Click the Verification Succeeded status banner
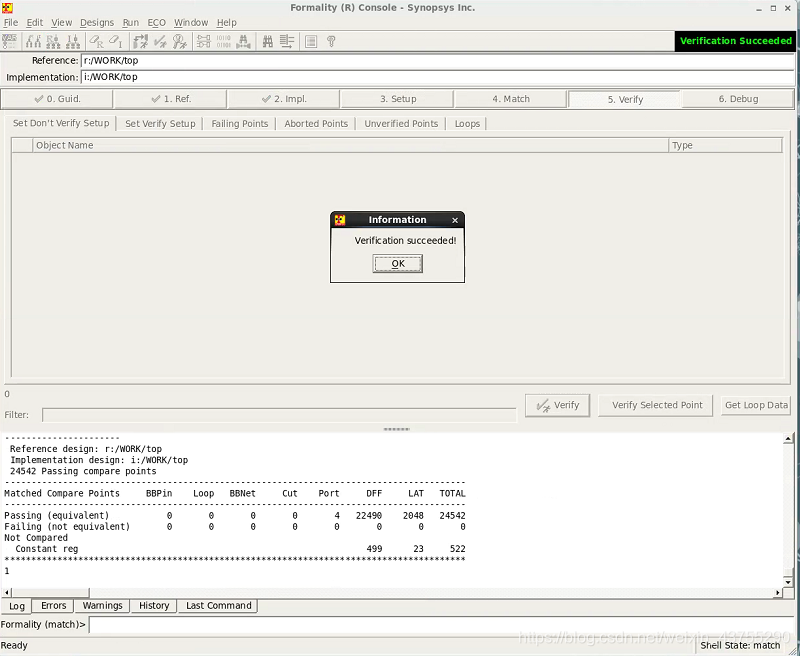This screenshot has height=656, width=800. (x=735, y=41)
